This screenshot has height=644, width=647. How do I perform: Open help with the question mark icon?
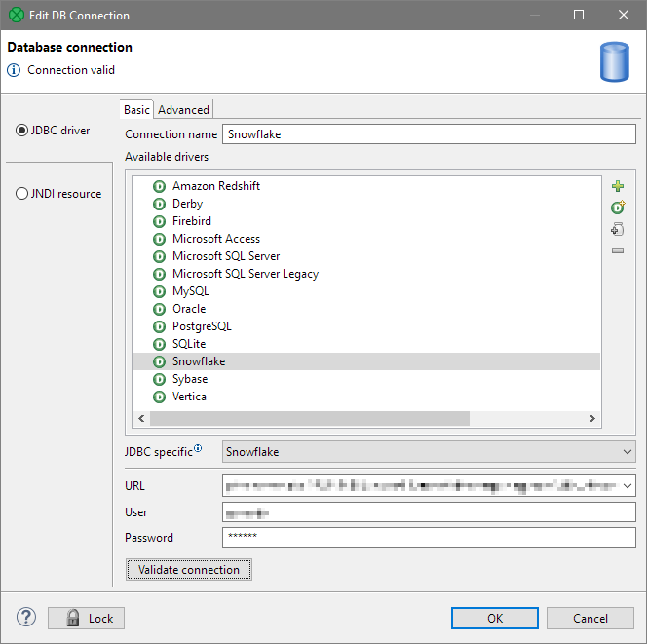[26, 617]
